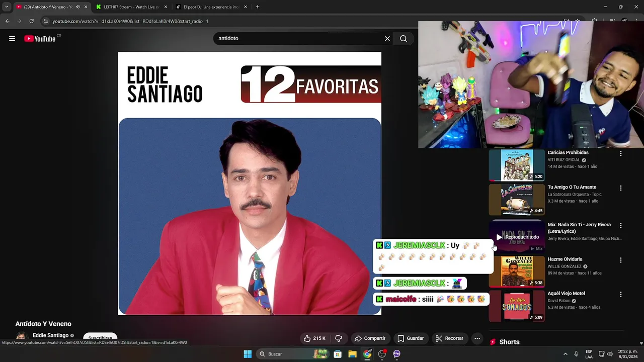The height and width of the screenshot is (362, 644).
Task: Go back with browser back arrow
Action: tap(7, 21)
